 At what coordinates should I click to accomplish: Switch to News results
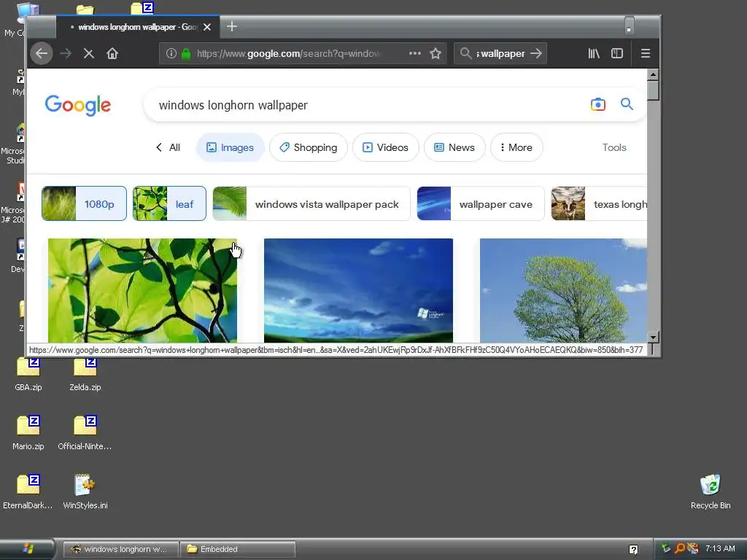click(454, 147)
